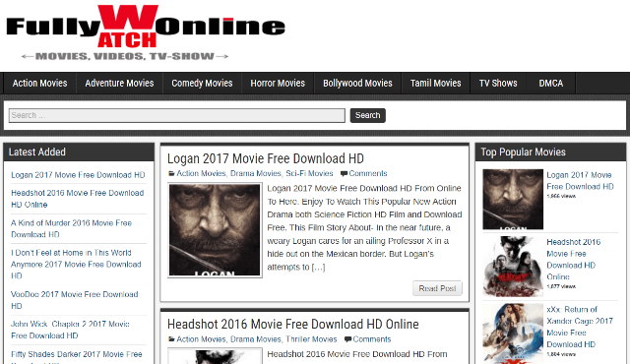
Task: Click the Read Post button for Logan
Action: tap(437, 288)
